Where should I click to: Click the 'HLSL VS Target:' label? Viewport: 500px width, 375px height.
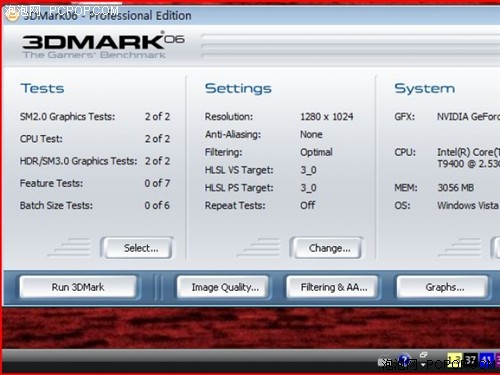pos(239,170)
